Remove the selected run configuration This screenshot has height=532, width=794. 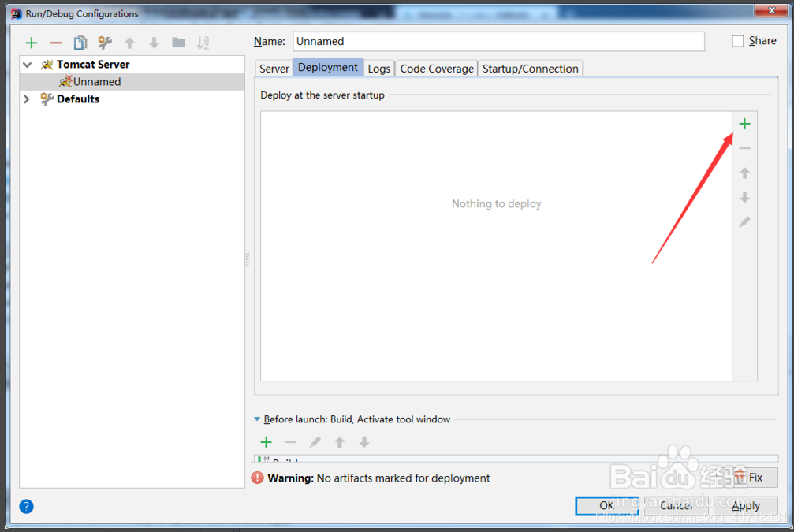(x=56, y=43)
